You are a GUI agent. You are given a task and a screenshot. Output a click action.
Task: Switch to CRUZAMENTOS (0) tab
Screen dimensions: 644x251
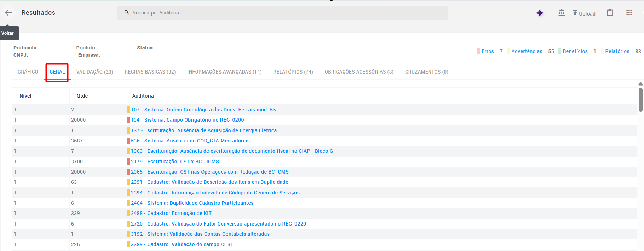(426, 72)
